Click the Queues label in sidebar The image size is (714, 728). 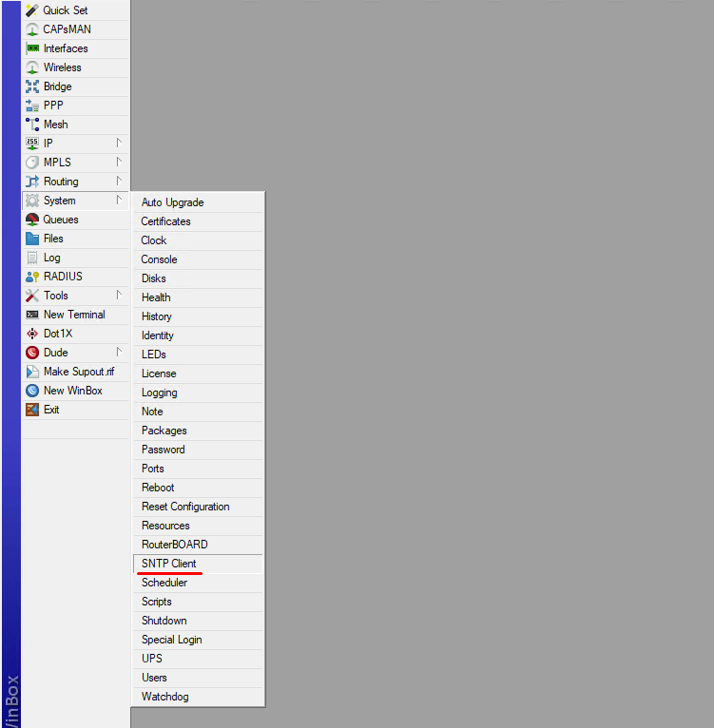pyautogui.click(x=61, y=220)
